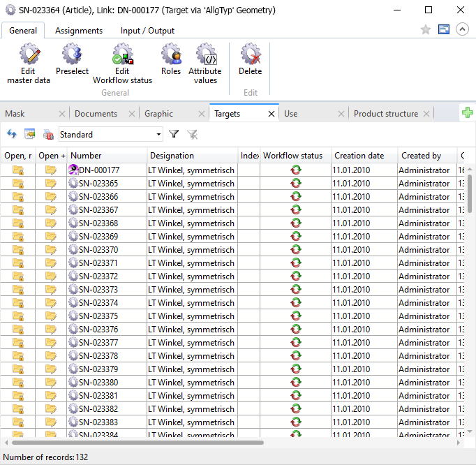Click the Edit master data icon
This screenshot has height=465, width=476.
coord(29,63)
